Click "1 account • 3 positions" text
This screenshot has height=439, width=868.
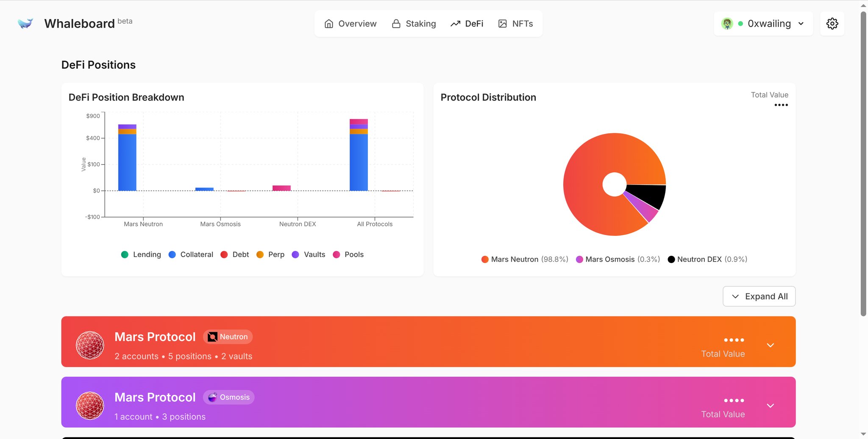[x=160, y=417]
